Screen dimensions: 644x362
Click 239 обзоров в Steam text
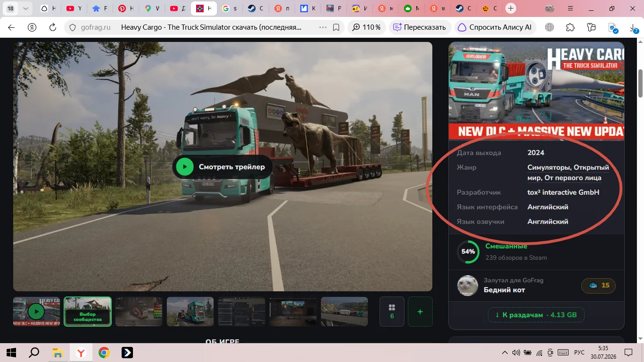pos(516,258)
